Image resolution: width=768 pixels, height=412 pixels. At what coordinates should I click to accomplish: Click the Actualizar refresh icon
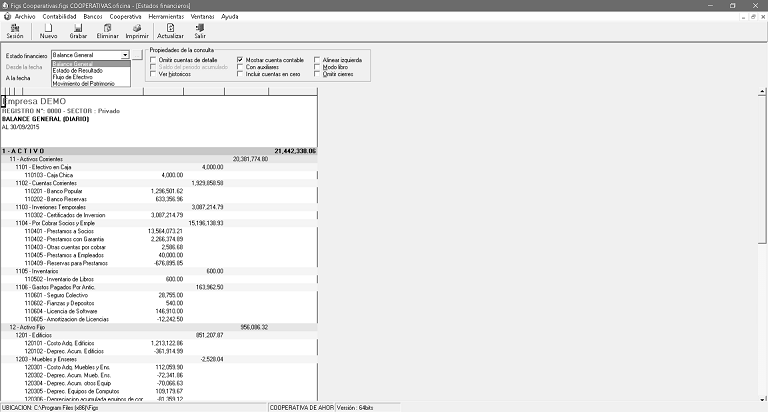click(x=171, y=30)
